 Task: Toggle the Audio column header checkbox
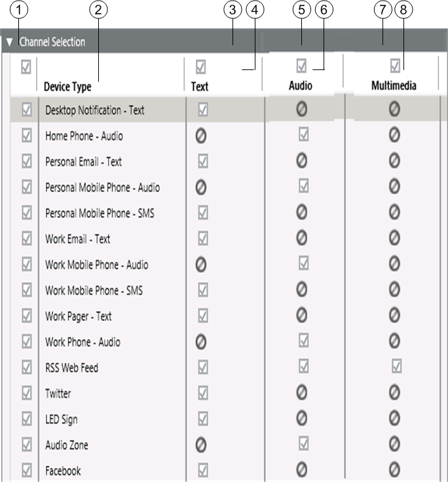coord(301,65)
